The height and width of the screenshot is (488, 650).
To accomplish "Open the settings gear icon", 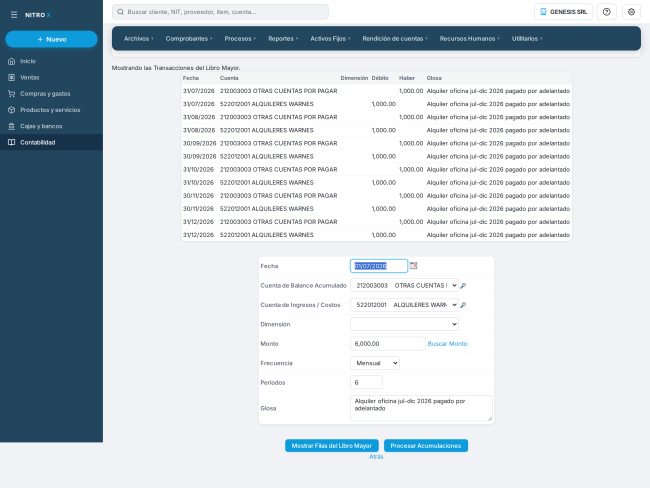I will pos(631,12).
